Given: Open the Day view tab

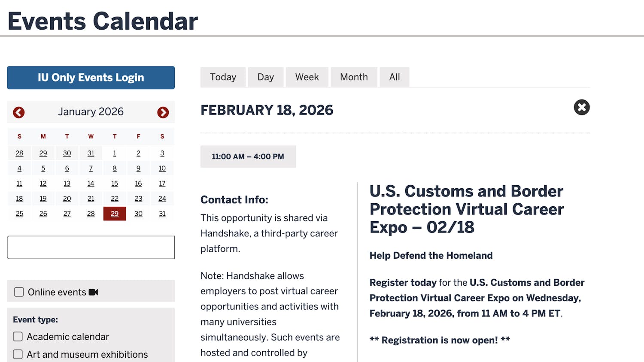Looking at the screenshot, I should point(265,77).
